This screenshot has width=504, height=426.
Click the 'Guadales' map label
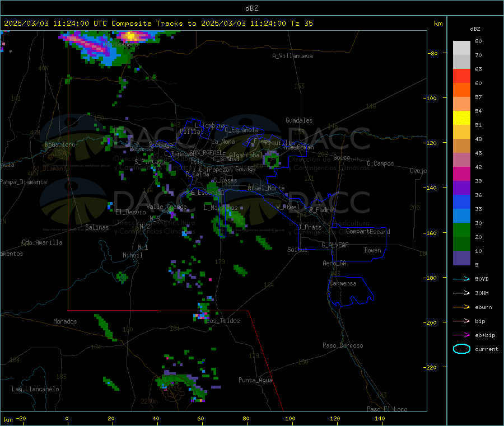[299, 120]
